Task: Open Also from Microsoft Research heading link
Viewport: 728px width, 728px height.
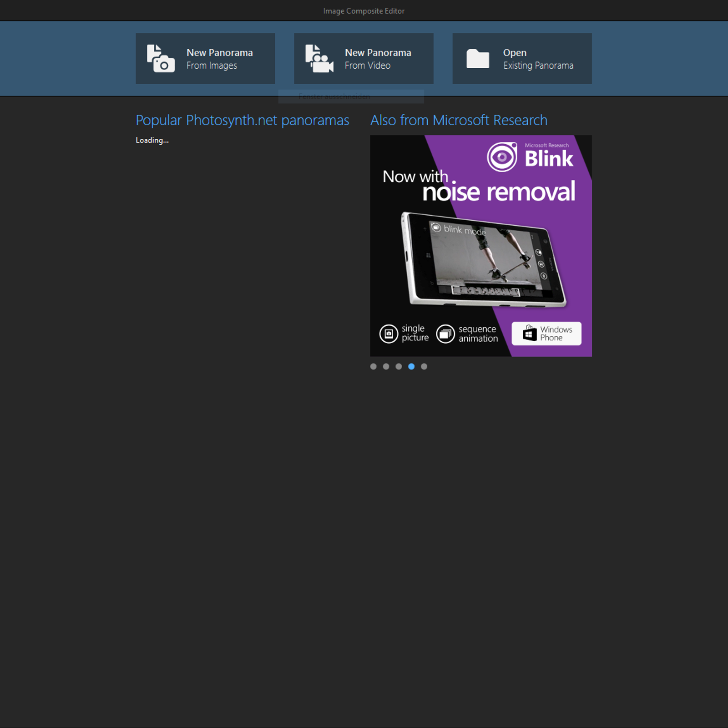Action: pyautogui.click(x=459, y=121)
